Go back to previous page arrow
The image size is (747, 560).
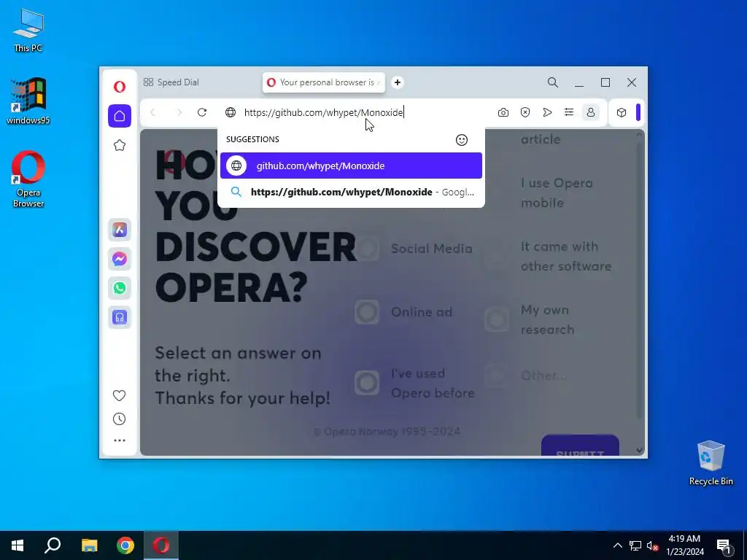[153, 112]
